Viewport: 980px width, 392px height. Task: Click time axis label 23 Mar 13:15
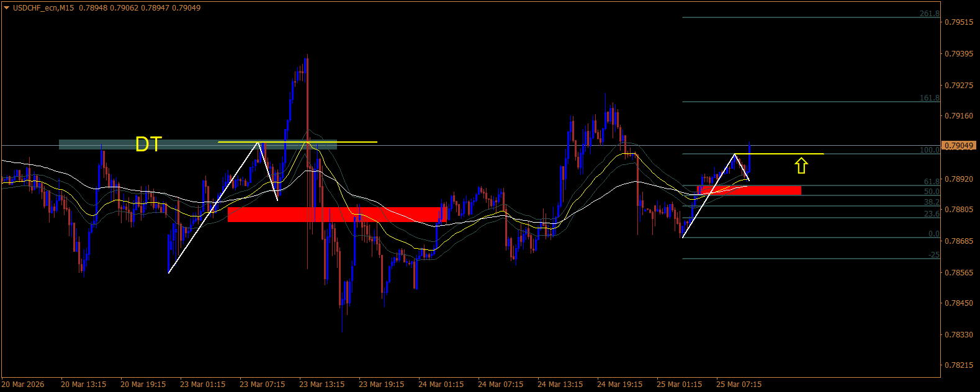(x=322, y=385)
